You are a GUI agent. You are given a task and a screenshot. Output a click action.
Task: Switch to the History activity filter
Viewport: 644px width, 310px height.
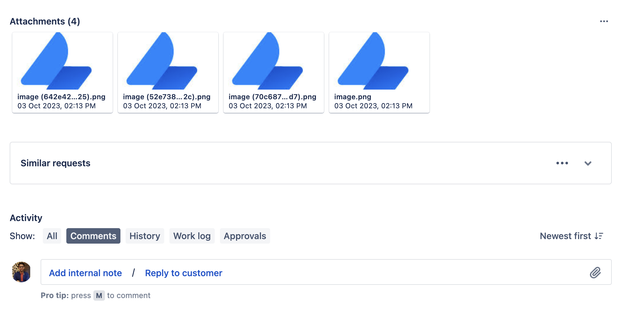(x=145, y=236)
